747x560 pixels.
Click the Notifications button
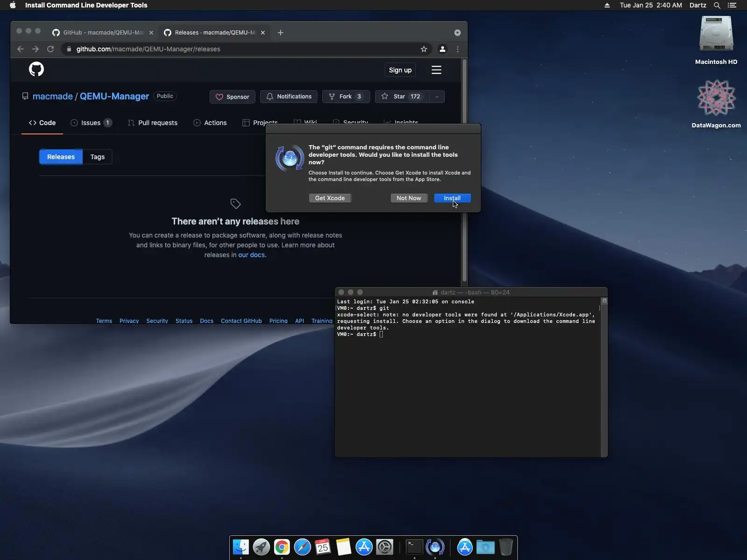point(289,97)
